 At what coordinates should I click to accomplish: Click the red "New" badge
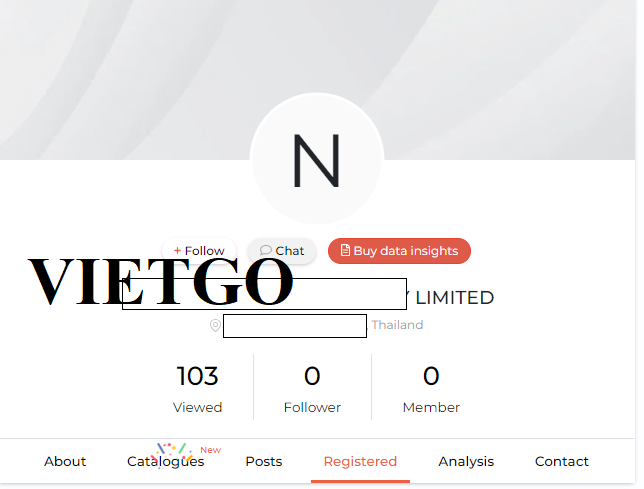[210, 450]
